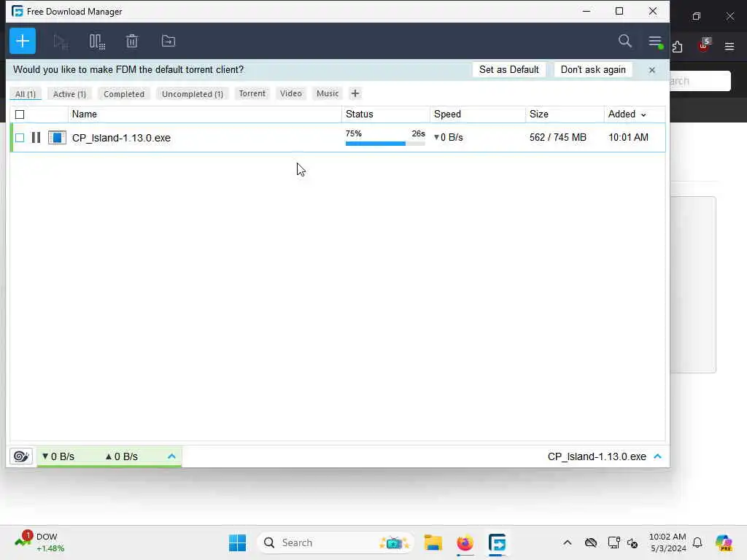
Task: Open the Uncompleted (1) tab
Action: [193, 94]
